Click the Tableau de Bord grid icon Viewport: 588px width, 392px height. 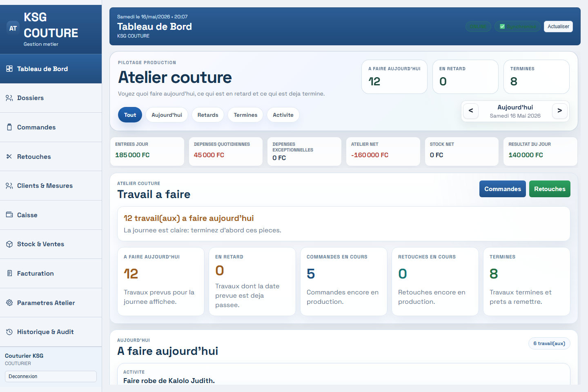point(9,69)
